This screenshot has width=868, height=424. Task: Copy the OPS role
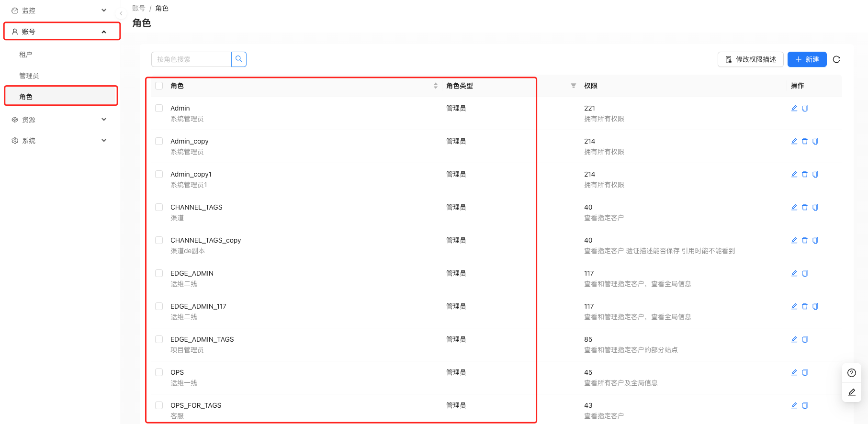coord(805,372)
